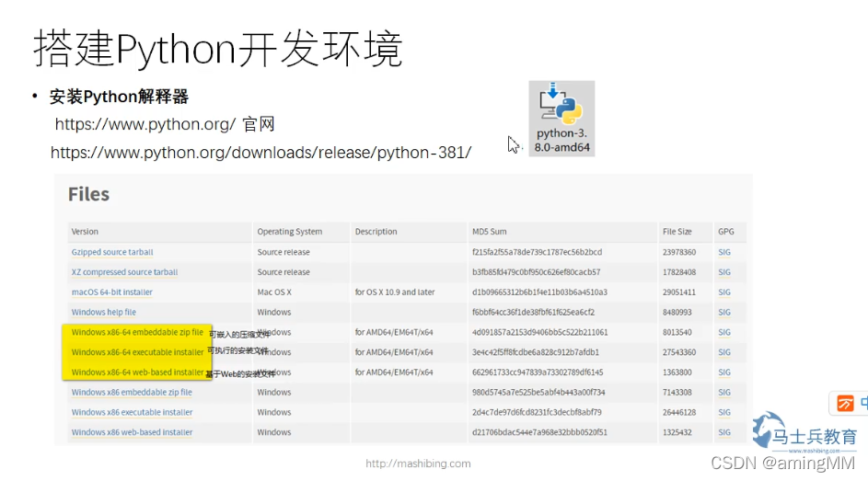This screenshot has height=481, width=868.
Task: Click file size 17828408
Action: pyautogui.click(x=679, y=272)
